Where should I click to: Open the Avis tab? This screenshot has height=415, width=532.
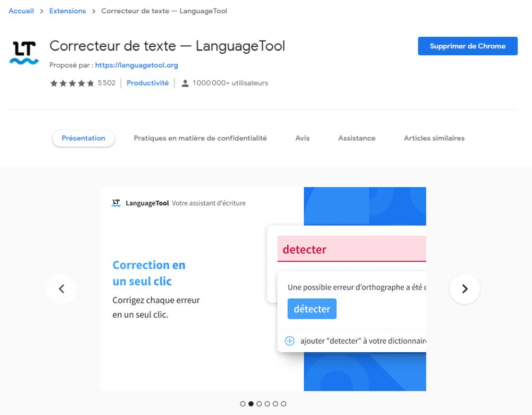[x=302, y=138]
